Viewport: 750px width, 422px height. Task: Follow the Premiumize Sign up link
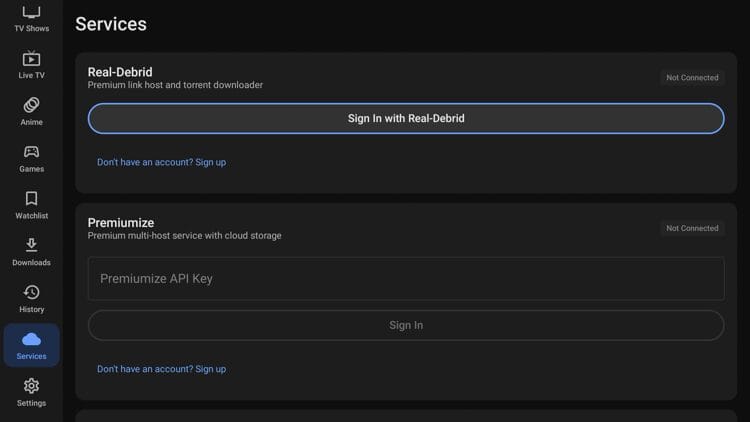coord(162,369)
